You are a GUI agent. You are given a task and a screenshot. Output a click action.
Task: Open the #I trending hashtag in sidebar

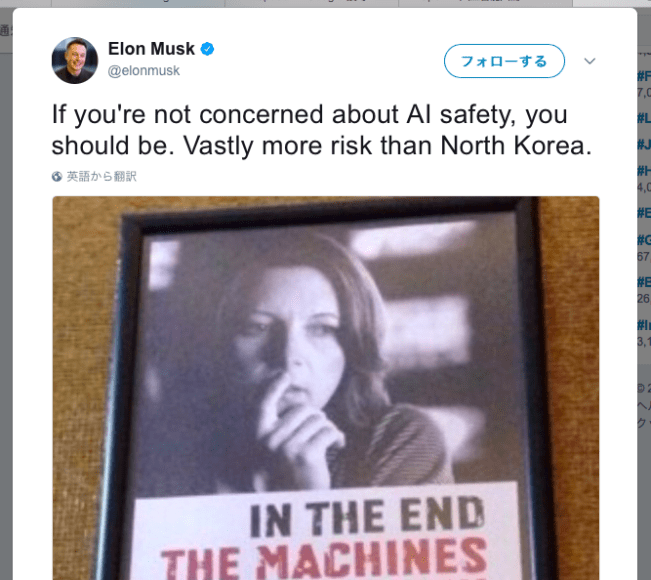644,324
